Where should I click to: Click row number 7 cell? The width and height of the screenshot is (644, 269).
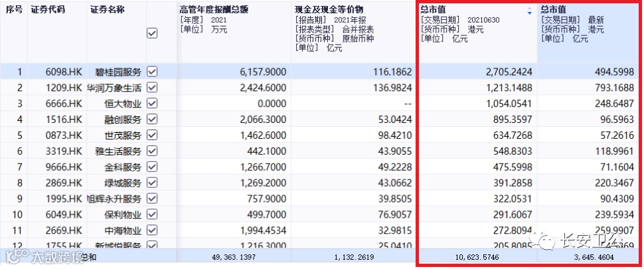pos(19,167)
